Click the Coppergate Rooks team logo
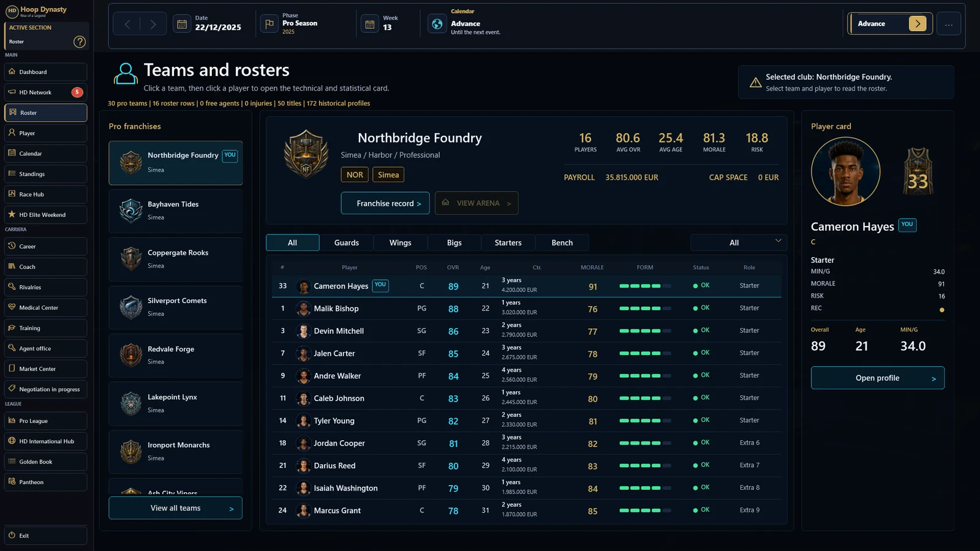Image resolution: width=980 pixels, height=551 pixels. tap(131, 259)
